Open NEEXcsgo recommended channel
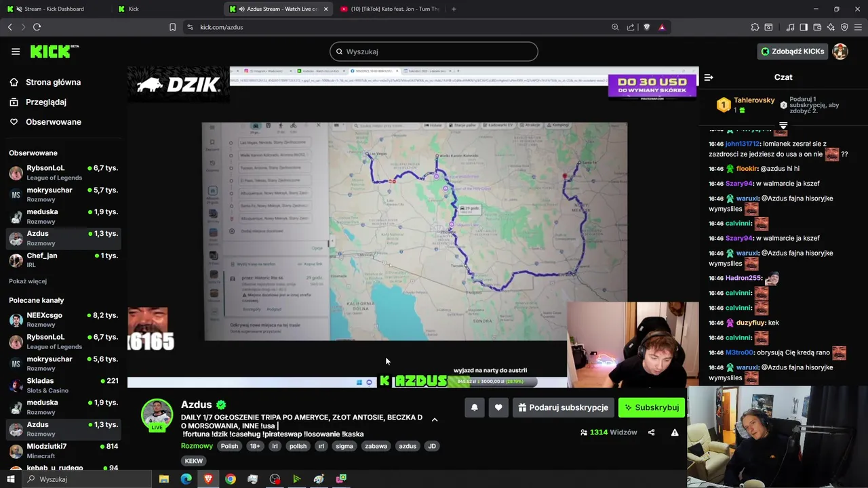The image size is (868, 488). click(x=63, y=320)
